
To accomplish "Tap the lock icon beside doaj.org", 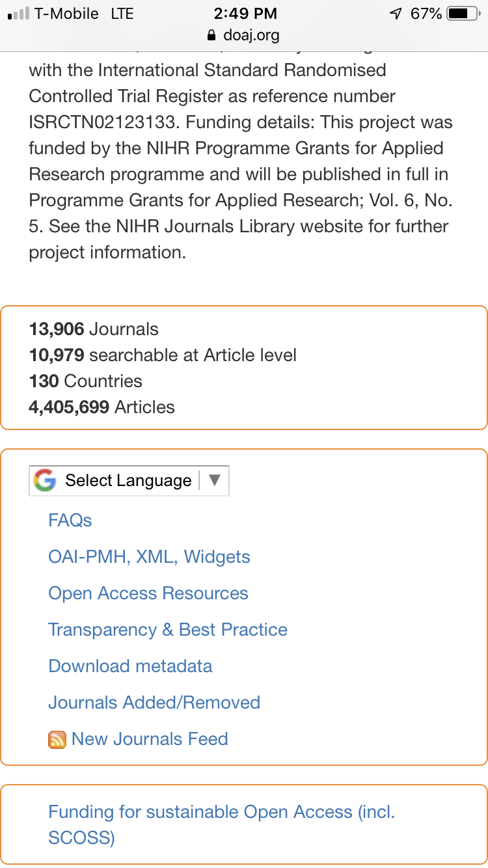I will click(x=210, y=34).
